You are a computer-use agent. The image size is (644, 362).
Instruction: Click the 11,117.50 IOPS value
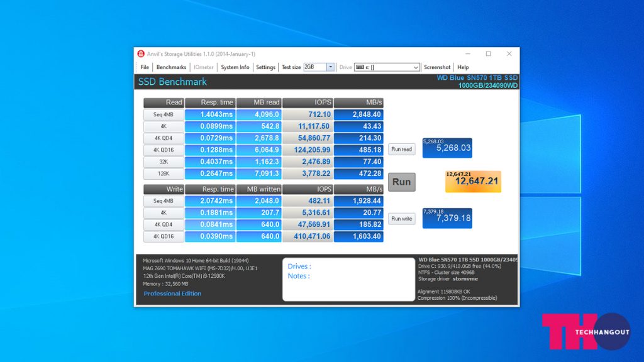point(308,126)
